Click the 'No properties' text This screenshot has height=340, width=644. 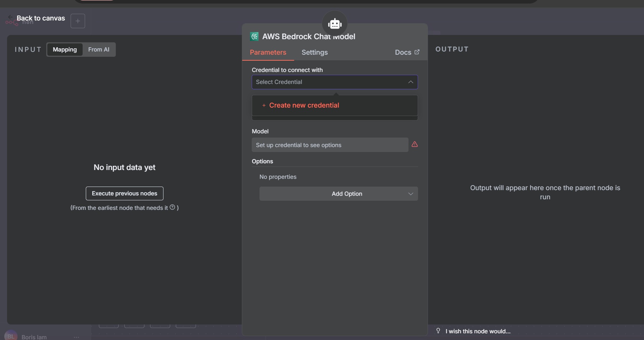pos(278,177)
